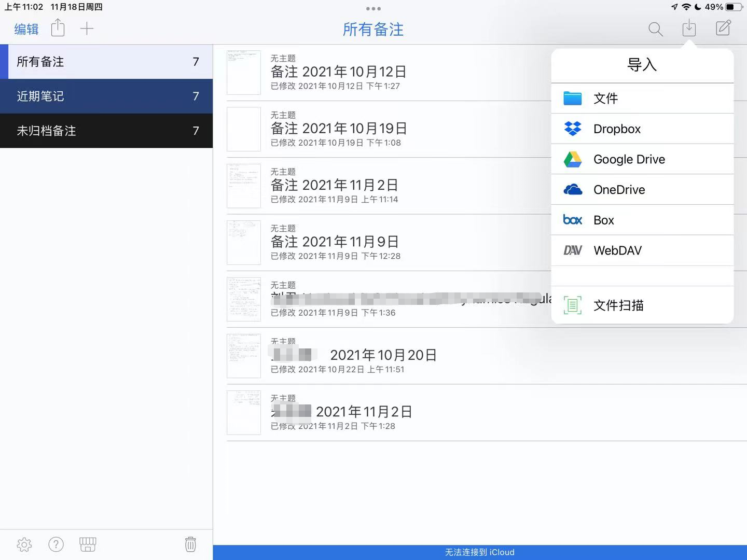Tap the plus icon to create new

[x=87, y=29]
